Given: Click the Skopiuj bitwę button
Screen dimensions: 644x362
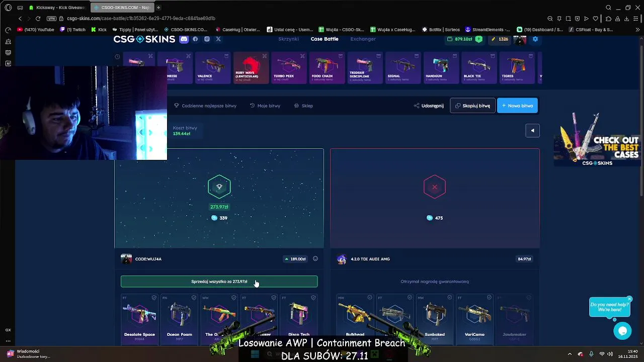Looking at the screenshot, I should click(x=472, y=106).
